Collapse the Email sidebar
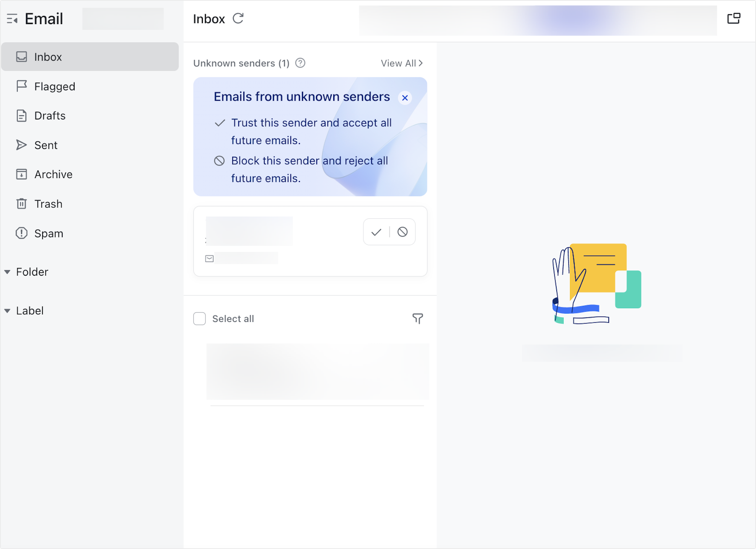Viewport: 756px width, 549px height. 13,18
